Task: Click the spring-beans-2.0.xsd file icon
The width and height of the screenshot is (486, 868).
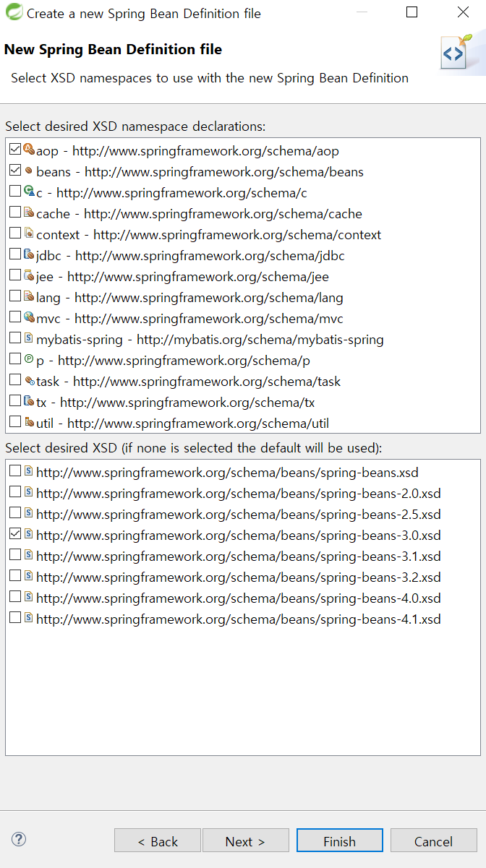Action: point(29,492)
